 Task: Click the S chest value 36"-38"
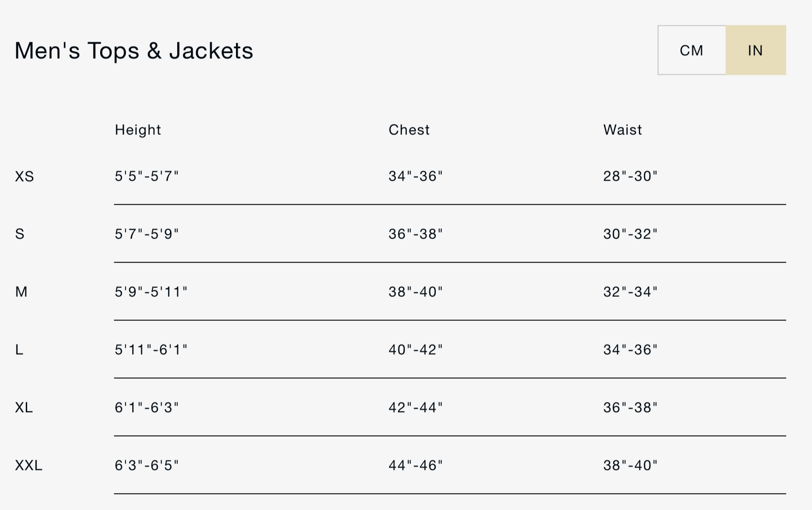point(415,234)
